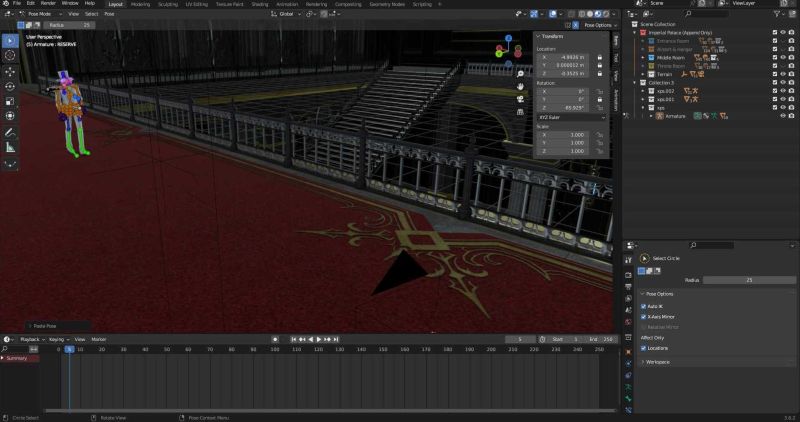Adjust the Radius slider in properties panel
The width and height of the screenshot is (800, 422).
[749, 280]
